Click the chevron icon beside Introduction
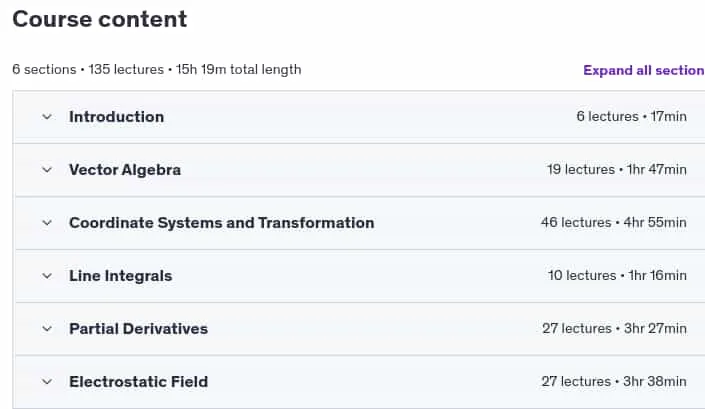 click(47, 117)
